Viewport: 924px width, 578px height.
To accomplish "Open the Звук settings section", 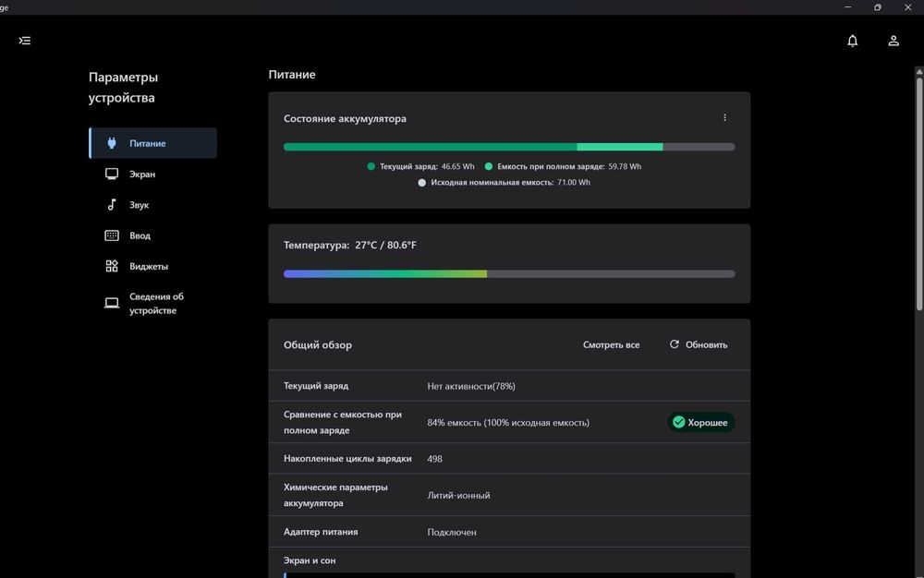I will click(153, 204).
